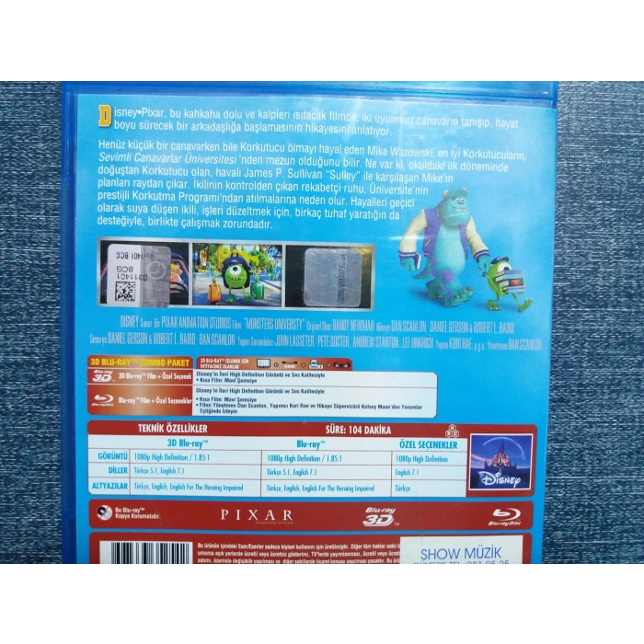
Task: Click the MONSTERS UNIVERSITY title in credits
Action: click(x=273, y=324)
